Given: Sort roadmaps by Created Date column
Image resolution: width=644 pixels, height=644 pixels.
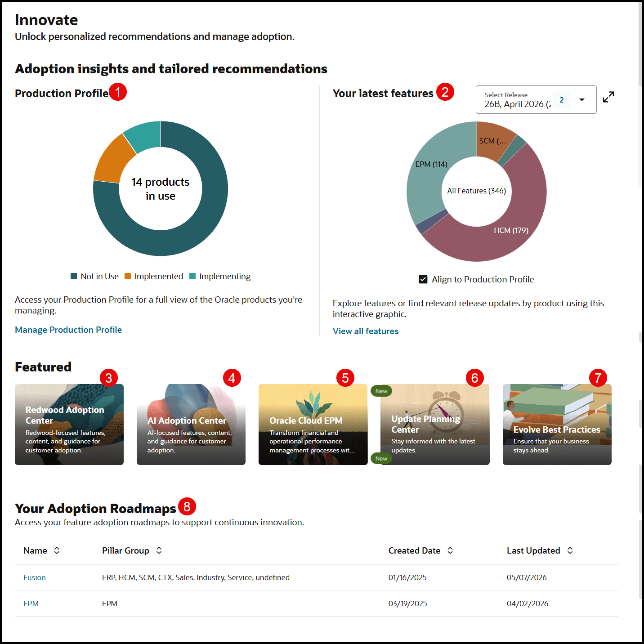Looking at the screenshot, I should (450, 550).
